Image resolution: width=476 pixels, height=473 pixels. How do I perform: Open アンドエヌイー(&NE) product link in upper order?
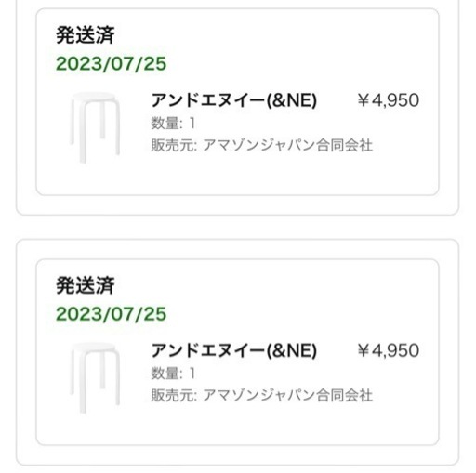tap(234, 100)
